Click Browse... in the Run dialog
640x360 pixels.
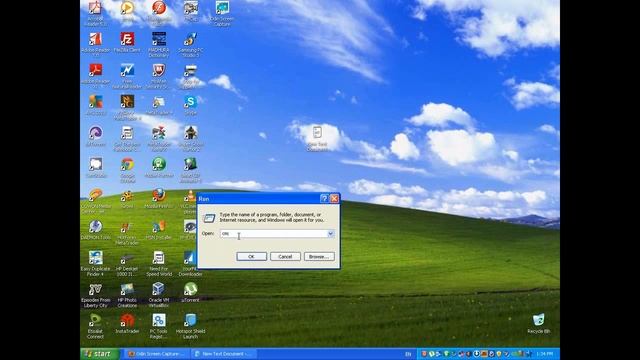319,256
